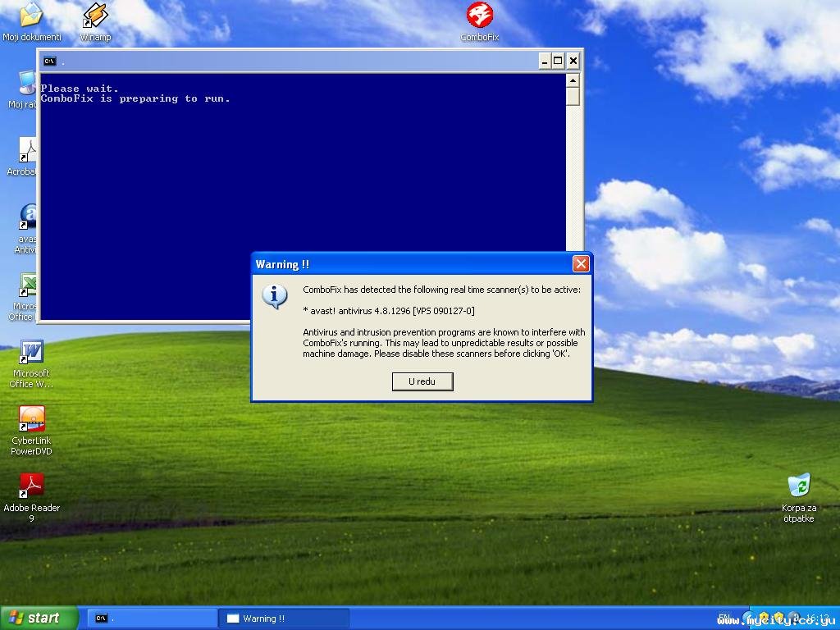
Task: Open the Microsoft Office Word shortcut
Action: 31,363
